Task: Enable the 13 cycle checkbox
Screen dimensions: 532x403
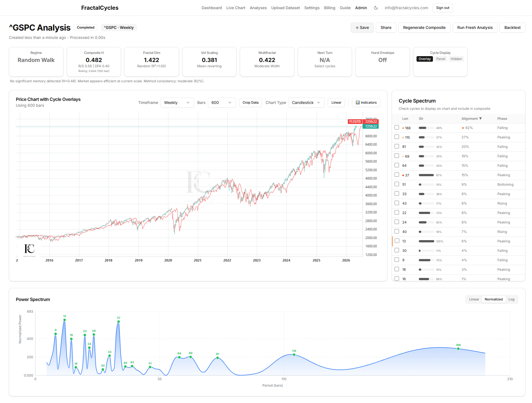Action: tap(397, 241)
